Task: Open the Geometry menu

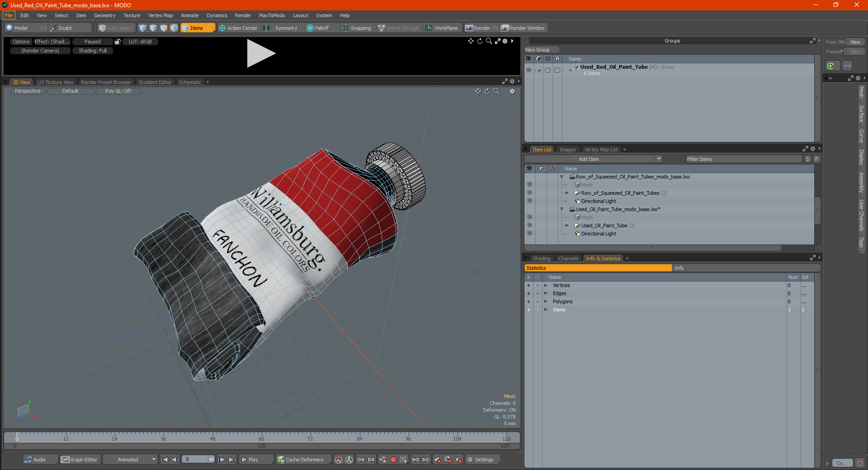Action: tap(104, 15)
